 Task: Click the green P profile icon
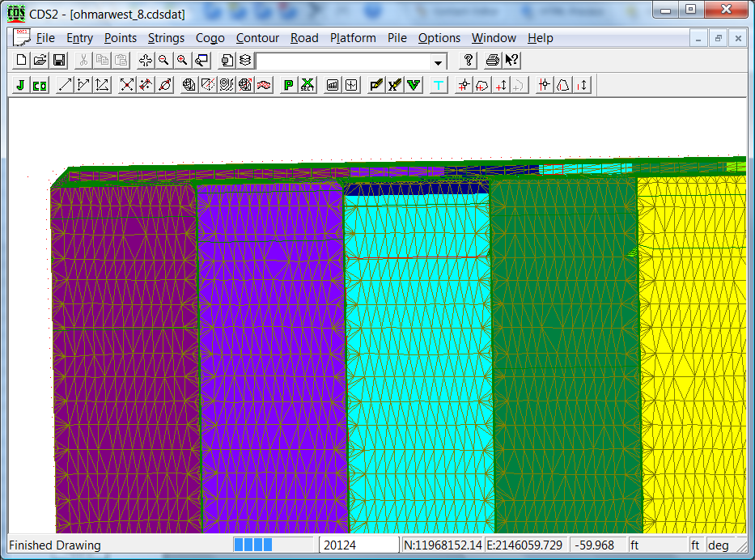tap(289, 85)
